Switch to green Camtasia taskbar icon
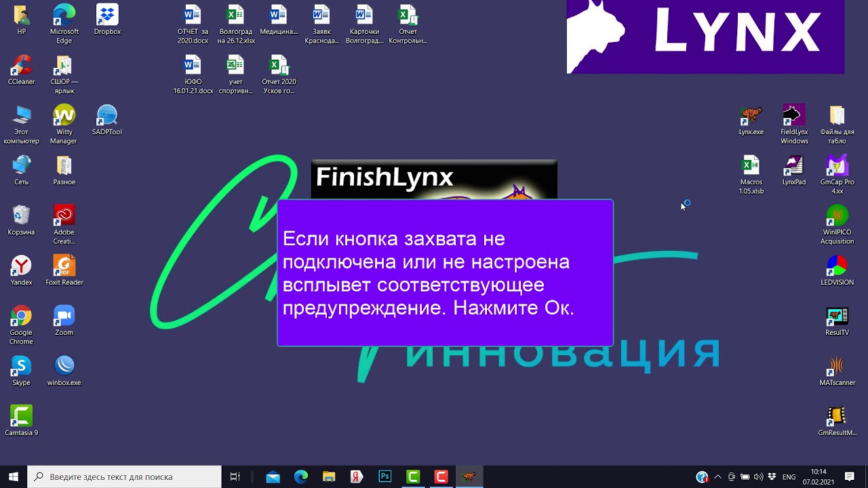The height and width of the screenshot is (488, 868). click(x=413, y=476)
